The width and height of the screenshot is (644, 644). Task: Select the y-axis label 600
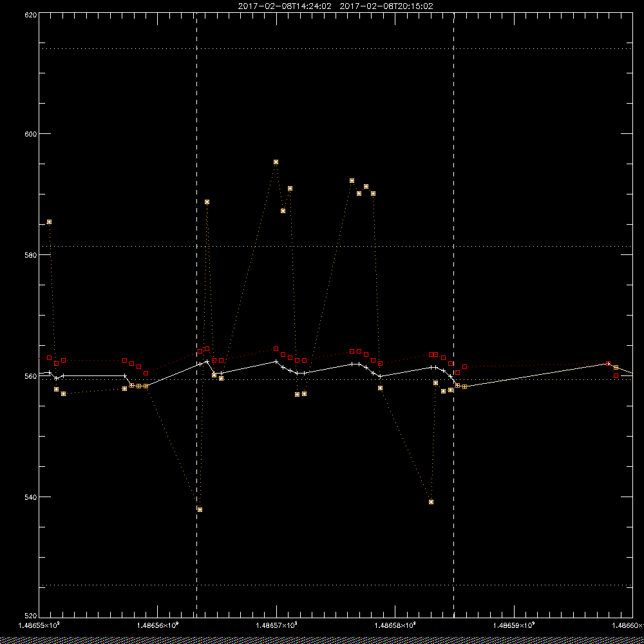tap(31, 134)
